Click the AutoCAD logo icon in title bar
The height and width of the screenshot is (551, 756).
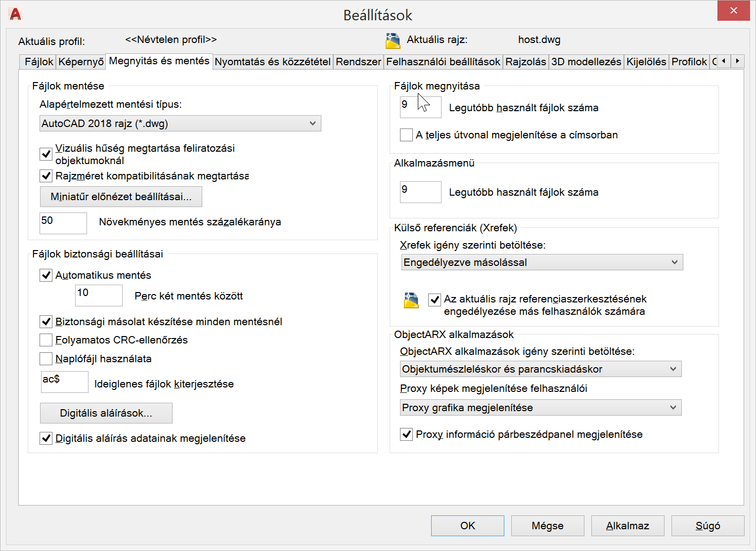15,14
